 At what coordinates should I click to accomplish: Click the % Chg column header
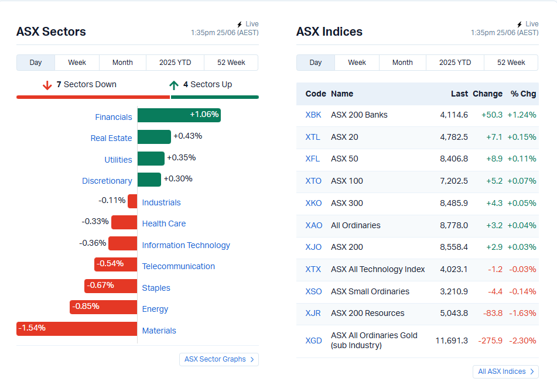pos(523,94)
